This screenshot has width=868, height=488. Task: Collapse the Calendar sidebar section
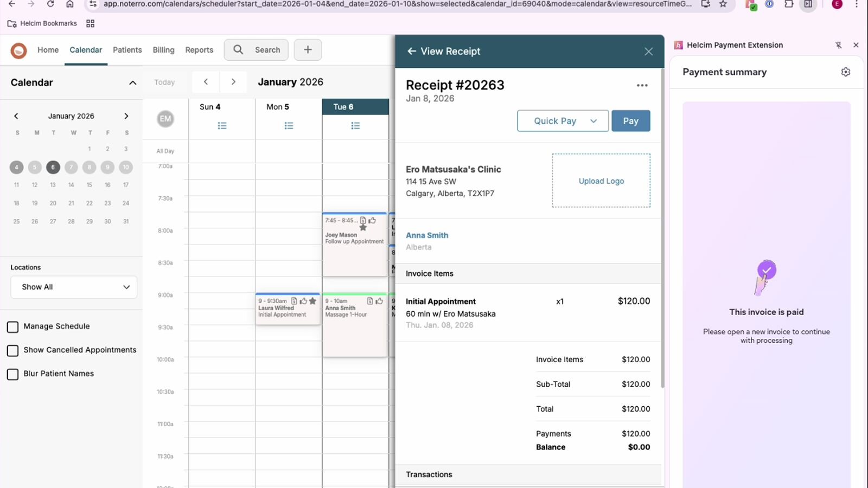click(132, 83)
